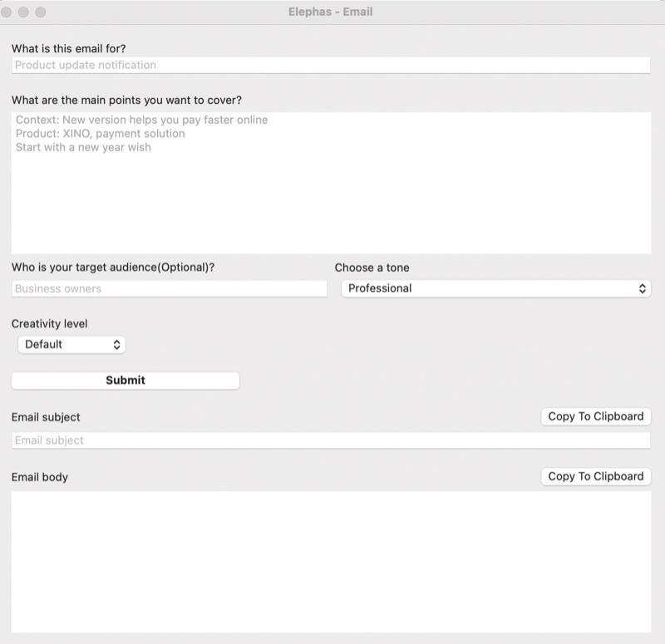The height and width of the screenshot is (644, 665).
Task: Click the 'Who is your target audience' label
Action: pyautogui.click(x=119, y=267)
